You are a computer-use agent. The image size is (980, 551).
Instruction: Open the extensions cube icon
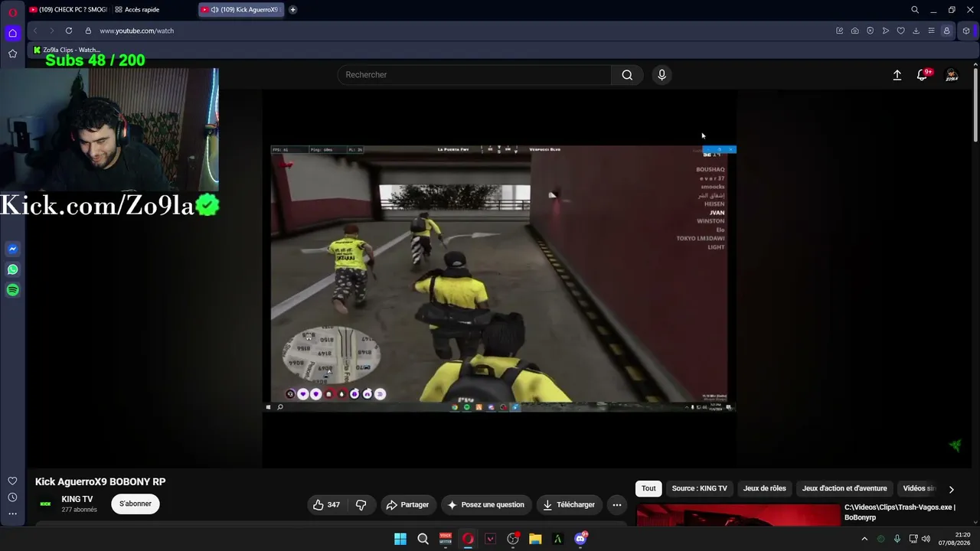click(x=966, y=31)
